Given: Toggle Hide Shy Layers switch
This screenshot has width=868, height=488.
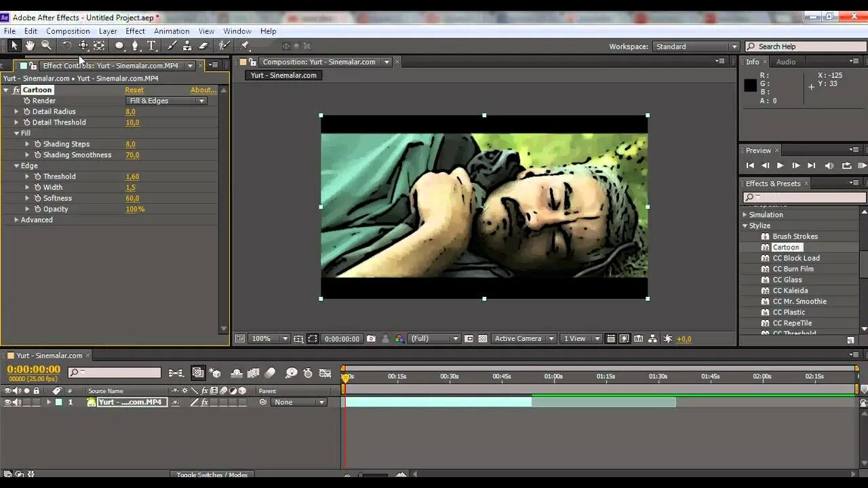Looking at the screenshot, I should click(x=237, y=373).
